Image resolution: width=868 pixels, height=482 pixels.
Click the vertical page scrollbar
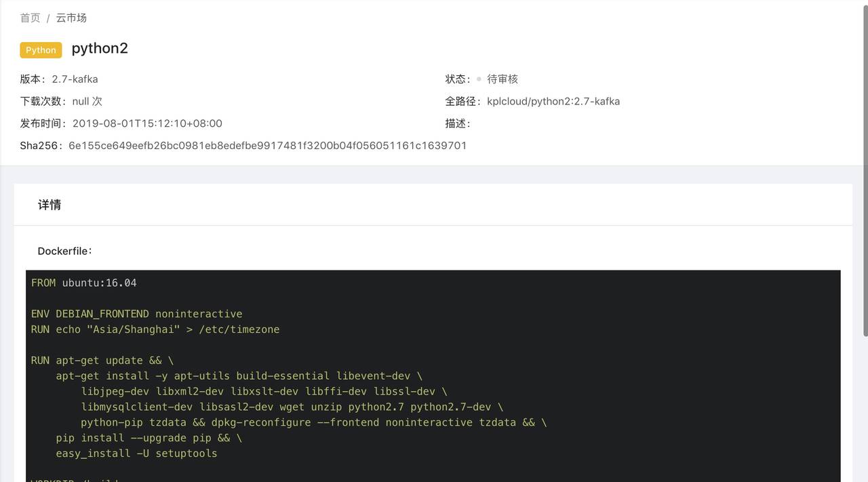pyautogui.click(x=864, y=169)
